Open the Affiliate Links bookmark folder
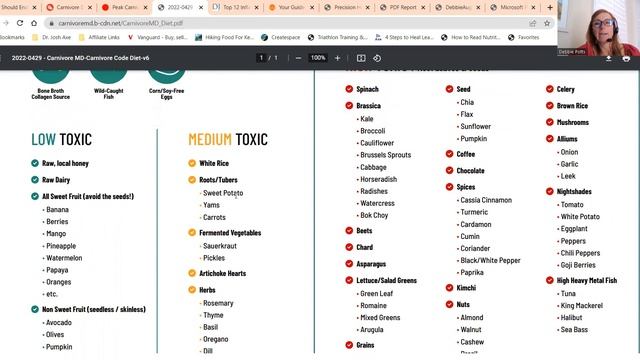Viewport: 640px width, 360px height. (99, 37)
